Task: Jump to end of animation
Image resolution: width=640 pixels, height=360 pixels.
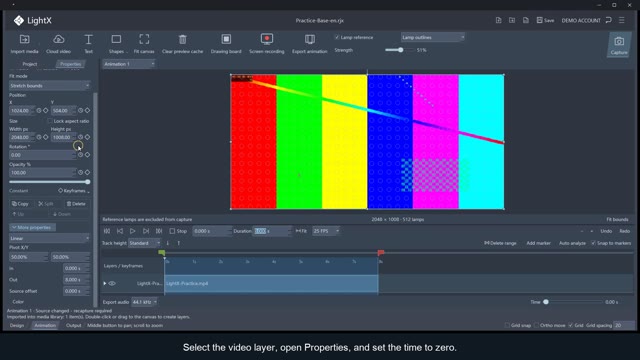Action: pos(159,231)
